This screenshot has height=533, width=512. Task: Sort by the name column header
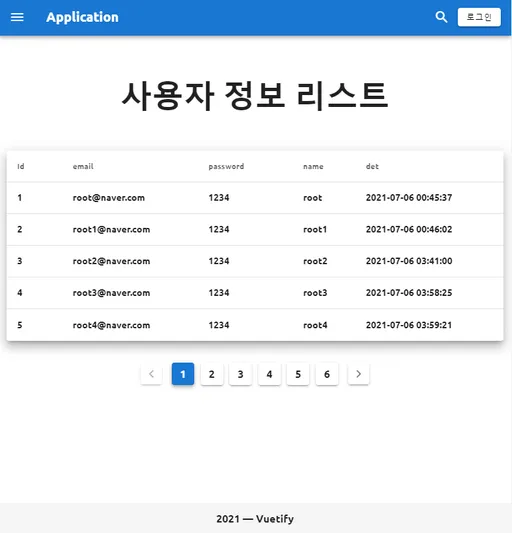pos(313,167)
